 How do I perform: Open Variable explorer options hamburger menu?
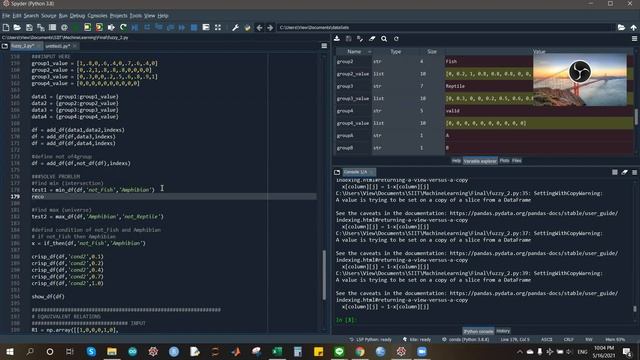coord(634,38)
